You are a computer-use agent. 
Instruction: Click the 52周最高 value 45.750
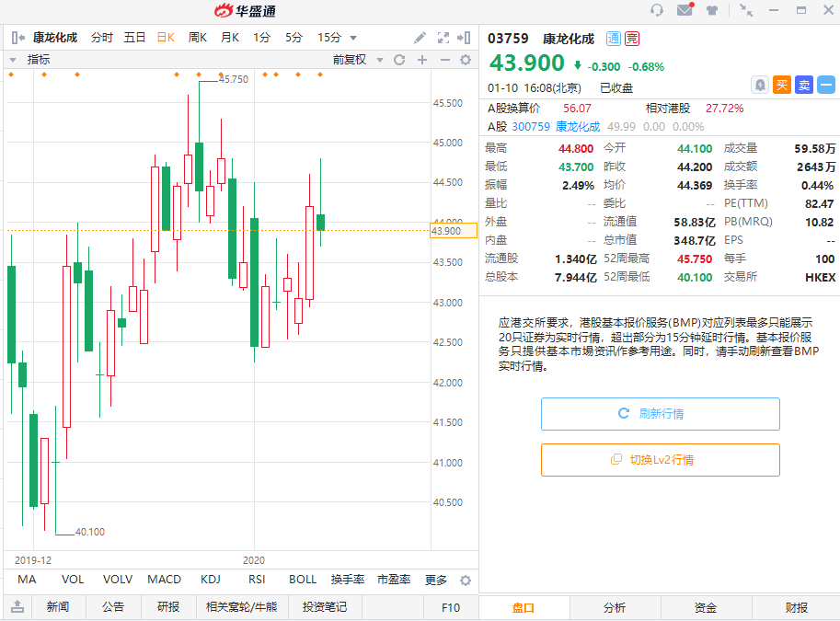(x=695, y=259)
